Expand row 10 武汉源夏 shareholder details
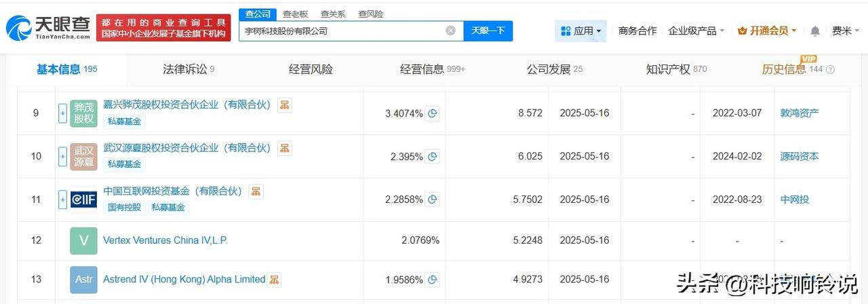The width and height of the screenshot is (868, 304). [x=63, y=157]
